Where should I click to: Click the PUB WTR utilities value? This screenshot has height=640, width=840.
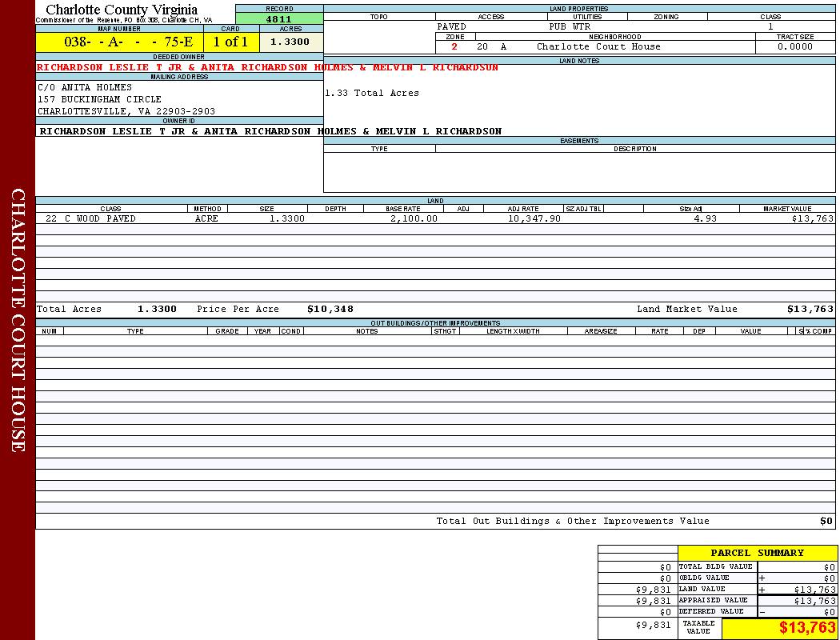(570, 26)
